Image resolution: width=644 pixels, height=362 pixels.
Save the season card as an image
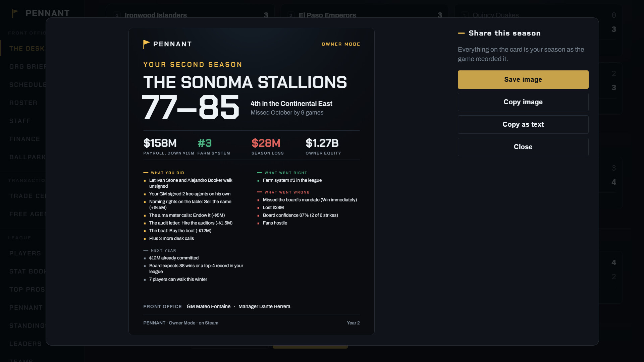[x=523, y=79]
